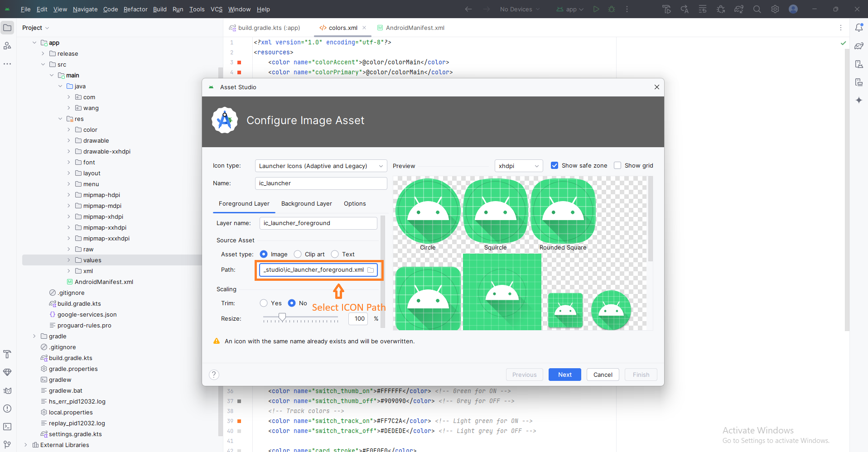Select Yes for Trim

264,303
